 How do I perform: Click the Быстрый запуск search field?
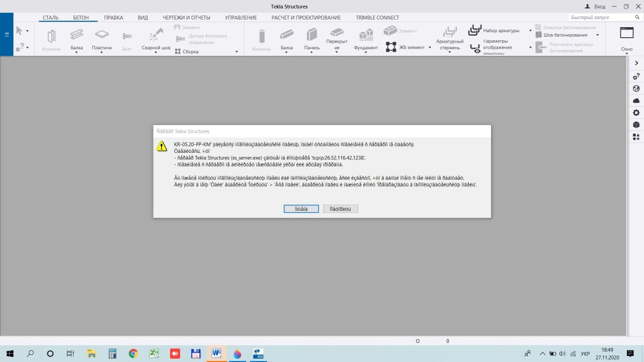(594, 18)
